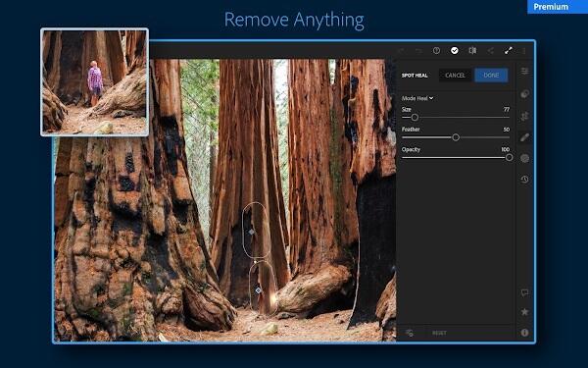Screen dimensions: 588x368
Task: Select the heal source pin on tree
Action: tap(251, 232)
